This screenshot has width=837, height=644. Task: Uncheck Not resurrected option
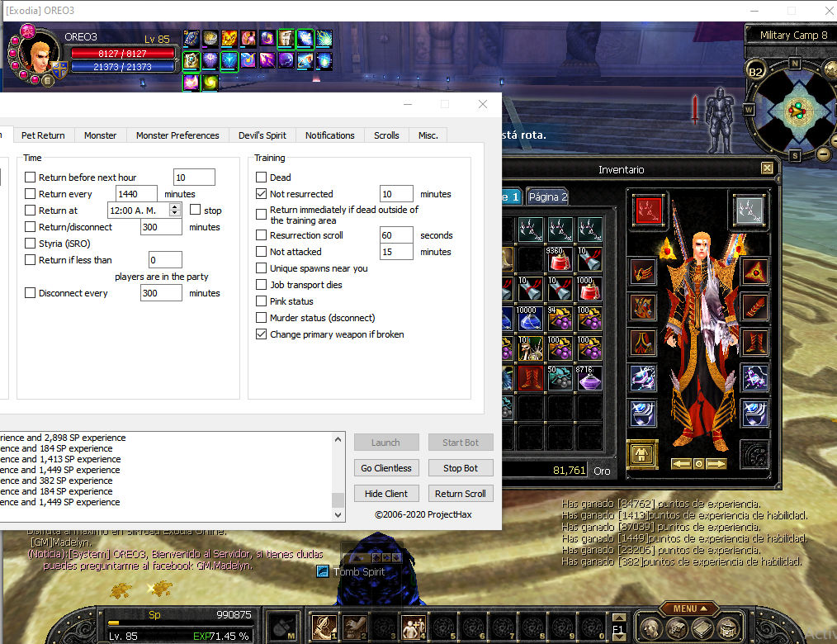click(262, 194)
